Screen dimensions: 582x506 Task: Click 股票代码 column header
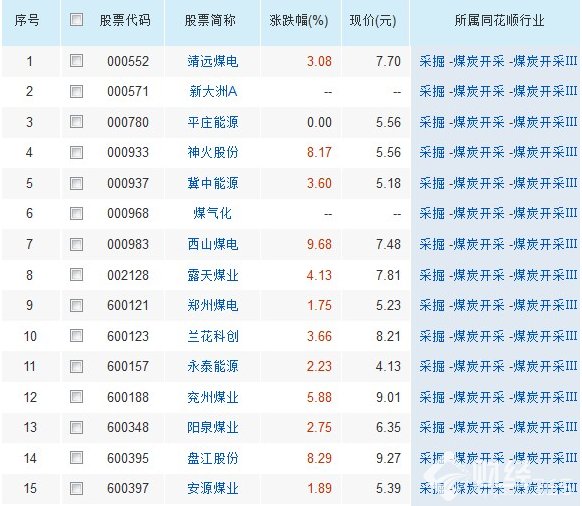tap(125, 20)
